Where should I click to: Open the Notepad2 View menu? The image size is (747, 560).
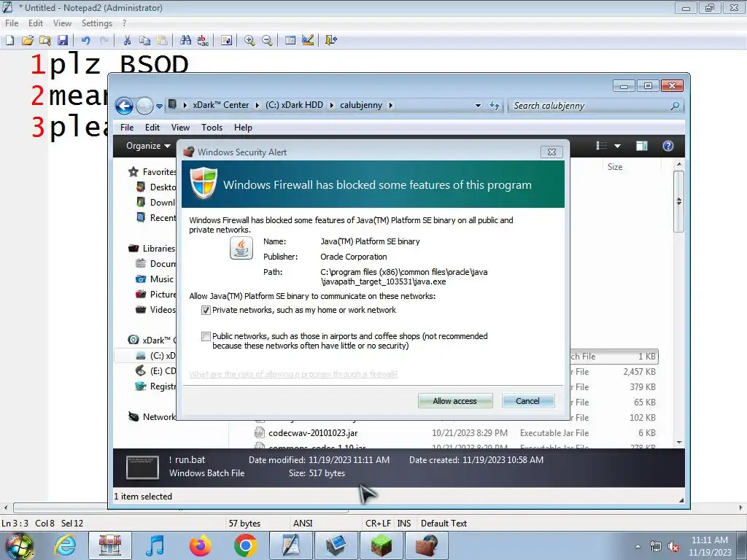(x=62, y=23)
